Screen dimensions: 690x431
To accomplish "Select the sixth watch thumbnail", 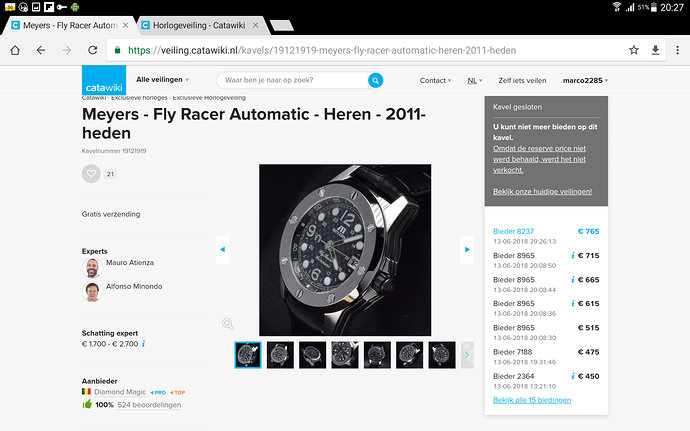I will point(410,355).
